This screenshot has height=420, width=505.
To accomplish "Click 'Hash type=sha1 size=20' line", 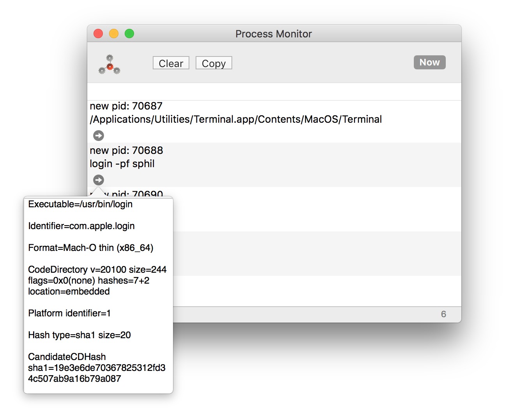I will (79, 335).
